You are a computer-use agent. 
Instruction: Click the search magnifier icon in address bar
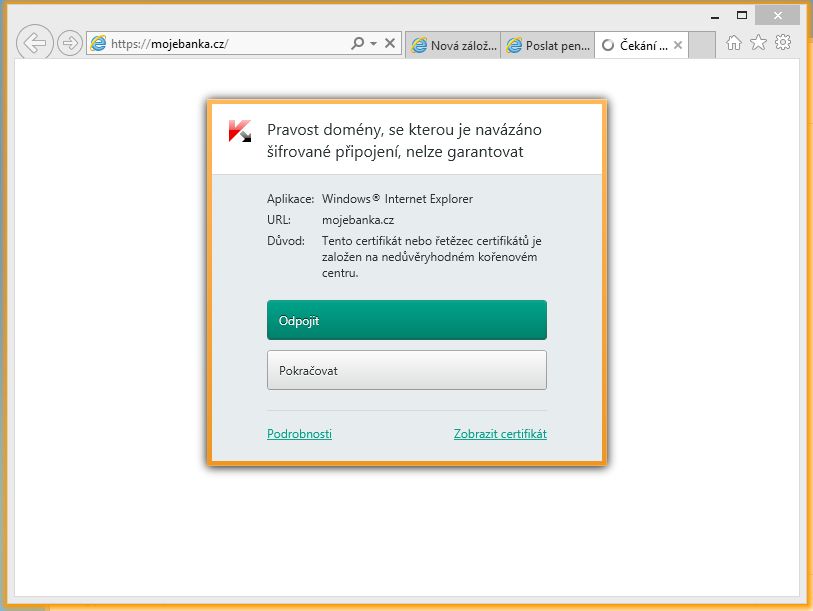[357, 44]
